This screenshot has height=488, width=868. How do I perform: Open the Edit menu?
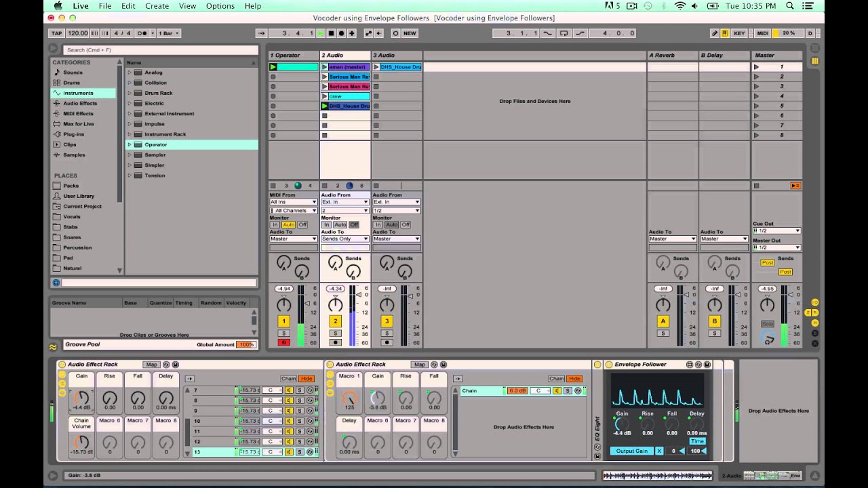point(128,6)
